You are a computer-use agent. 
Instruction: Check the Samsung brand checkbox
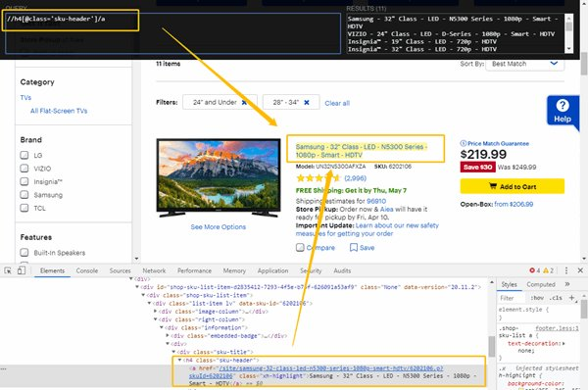24,195
